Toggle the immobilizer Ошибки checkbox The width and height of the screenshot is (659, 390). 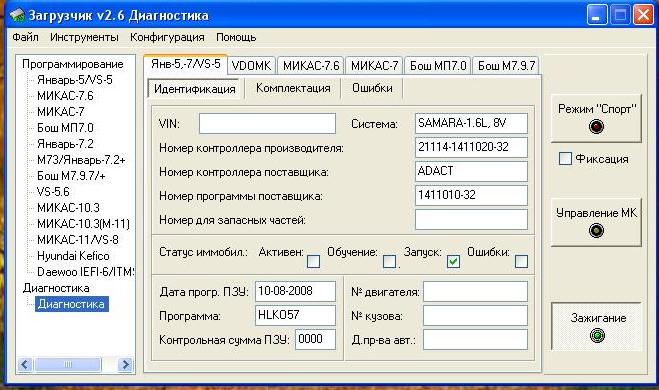click(x=521, y=261)
